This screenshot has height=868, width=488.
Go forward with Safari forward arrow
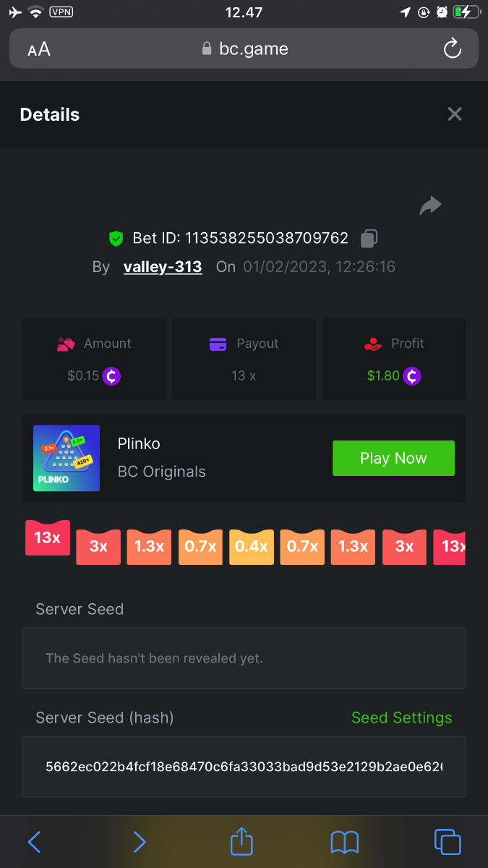[x=140, y=841]
